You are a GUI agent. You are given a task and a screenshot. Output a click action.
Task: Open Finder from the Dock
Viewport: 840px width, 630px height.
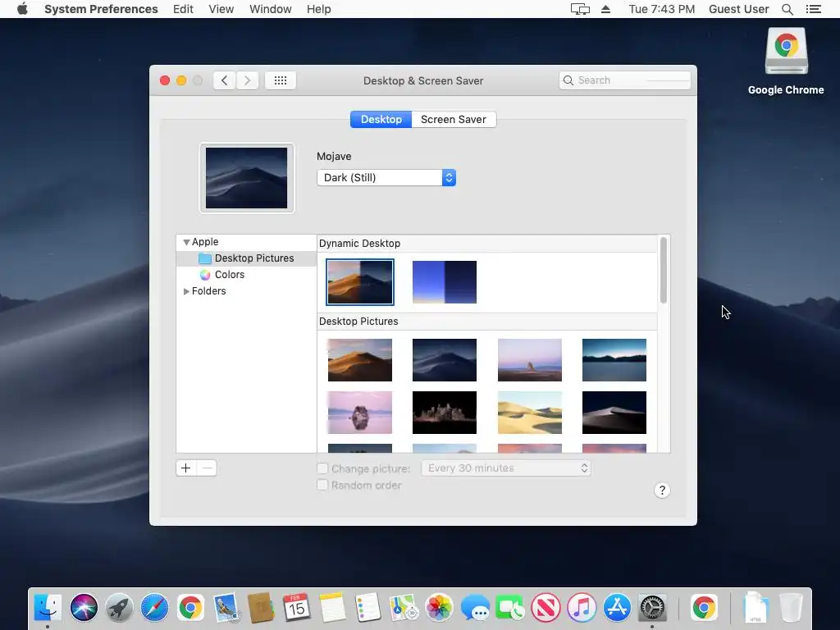(48, 608)
